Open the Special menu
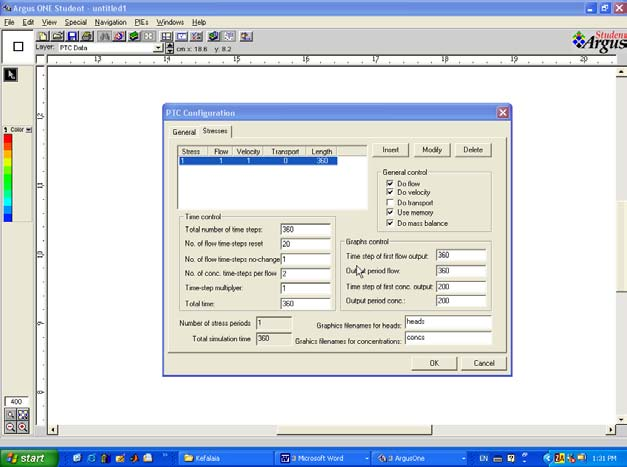Viewport: 627px width, 467px height. coord(76,22)
